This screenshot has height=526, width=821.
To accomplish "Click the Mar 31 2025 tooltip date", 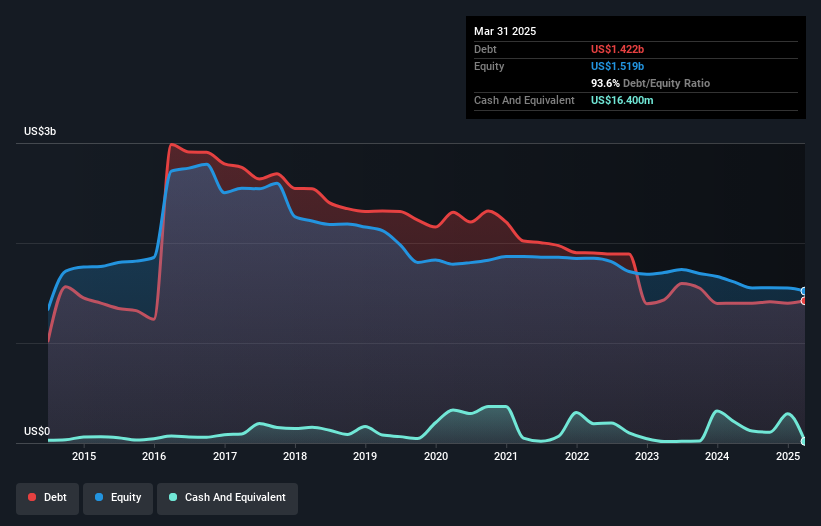I will click(505, 31).
